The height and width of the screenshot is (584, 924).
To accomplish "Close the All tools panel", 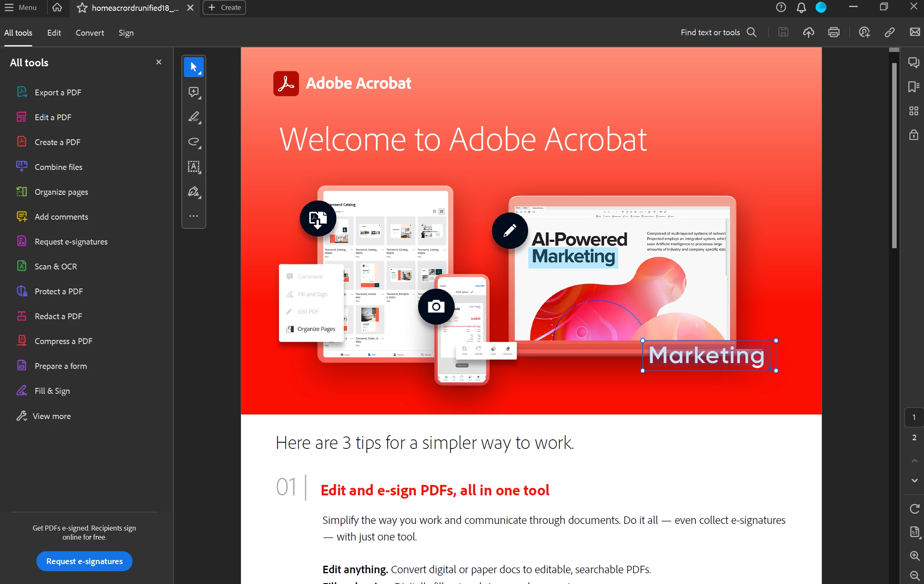I will coord(159,62).
